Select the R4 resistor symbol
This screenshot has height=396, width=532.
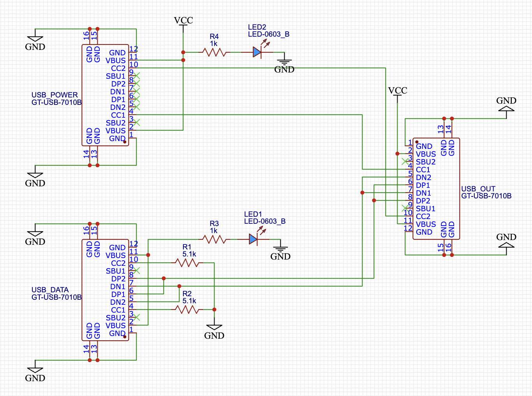(214, 52)
